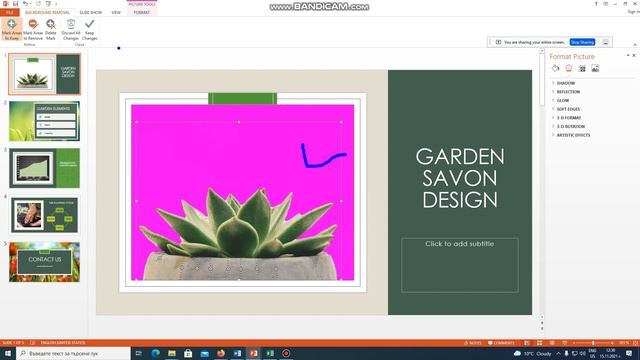Redo action in quick access toolbar
The width and height of the screenshot is (640, 360).
38,4
